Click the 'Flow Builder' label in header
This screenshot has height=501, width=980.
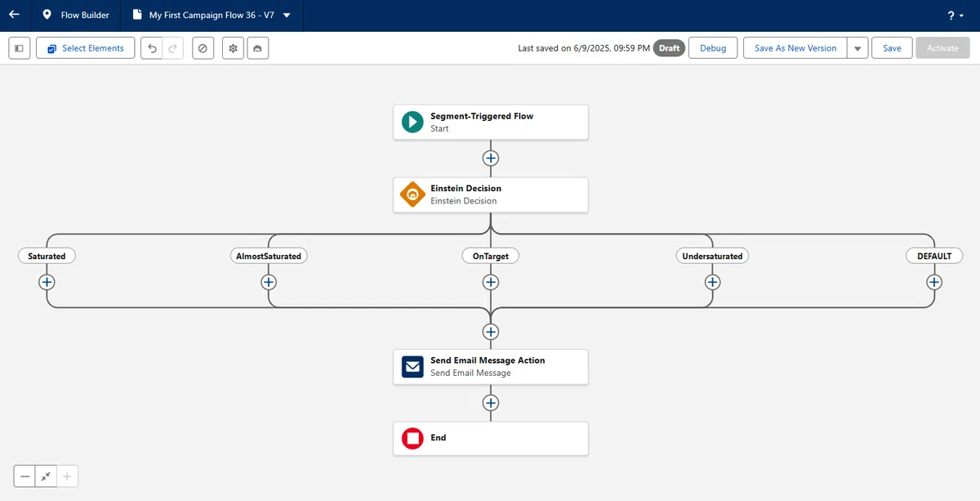click(85, 16)
